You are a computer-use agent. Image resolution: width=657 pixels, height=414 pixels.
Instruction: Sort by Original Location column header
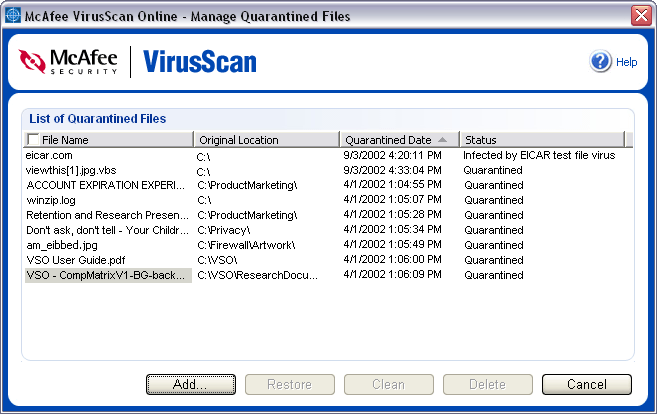pyautogui.click(x=267, y=140)
